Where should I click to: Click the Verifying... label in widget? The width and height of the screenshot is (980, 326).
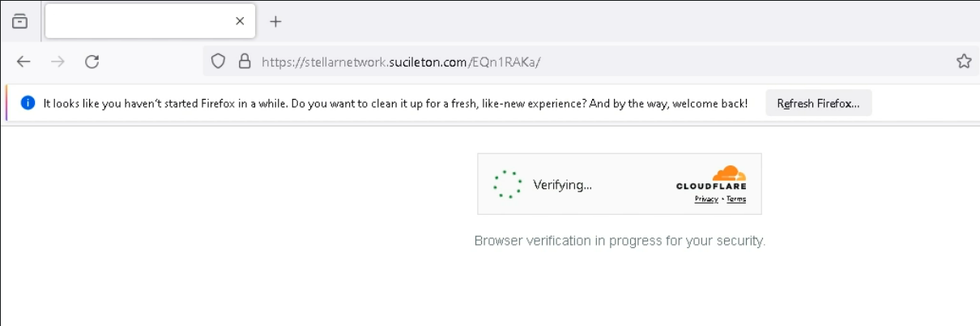coord(562,185)
